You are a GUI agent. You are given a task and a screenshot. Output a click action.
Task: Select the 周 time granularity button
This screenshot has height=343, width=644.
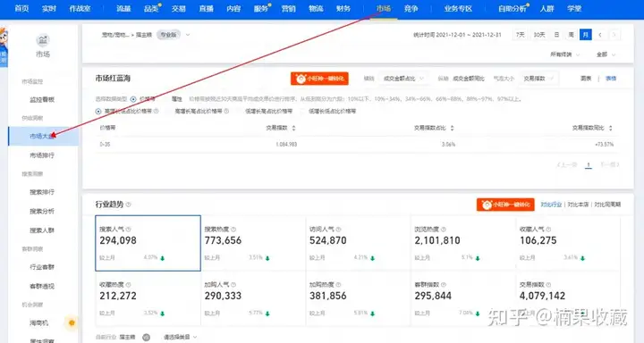[571, 35]
